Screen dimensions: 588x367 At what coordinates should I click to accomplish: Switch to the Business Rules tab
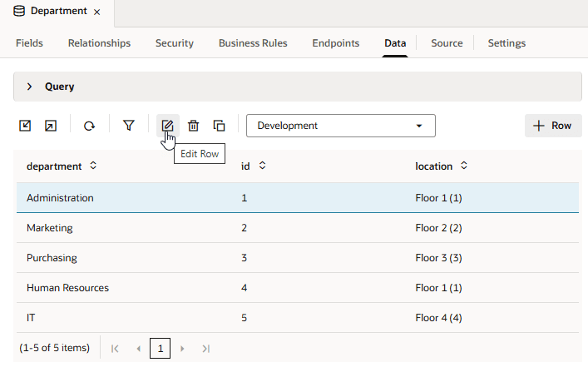[253, 43]
